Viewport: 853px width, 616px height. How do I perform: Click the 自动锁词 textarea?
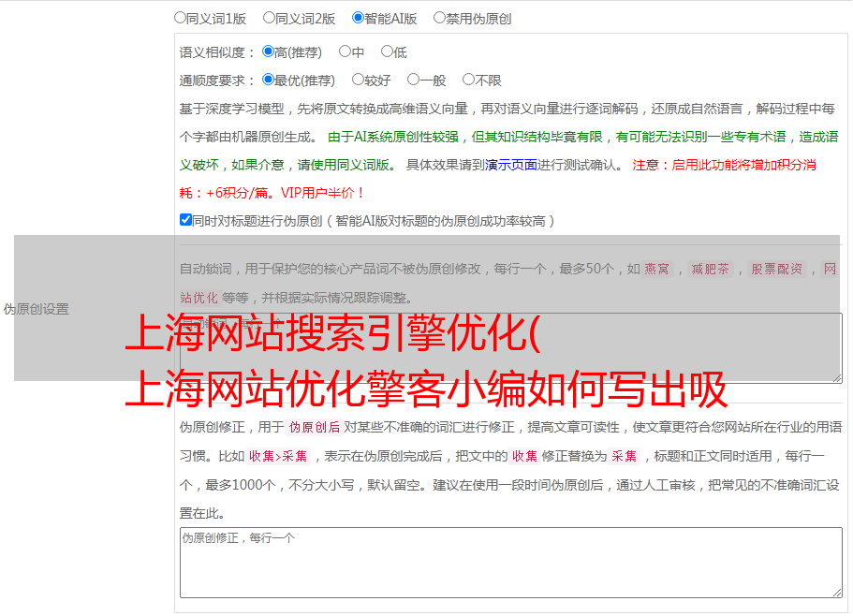click(511, 348)
